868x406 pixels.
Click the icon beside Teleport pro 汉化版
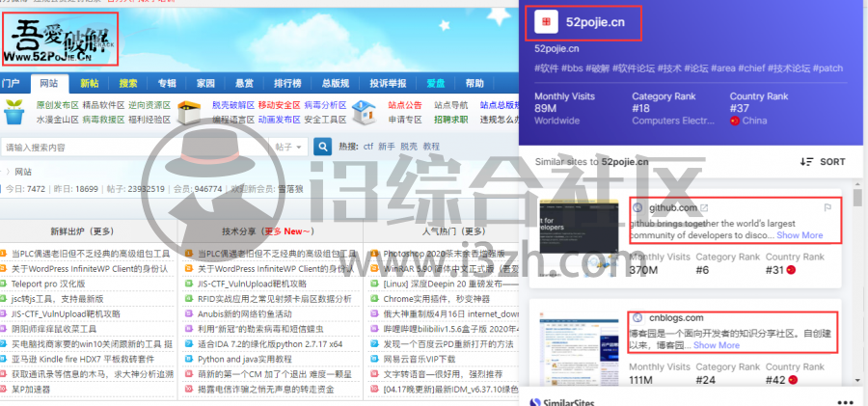click(5, 284)
